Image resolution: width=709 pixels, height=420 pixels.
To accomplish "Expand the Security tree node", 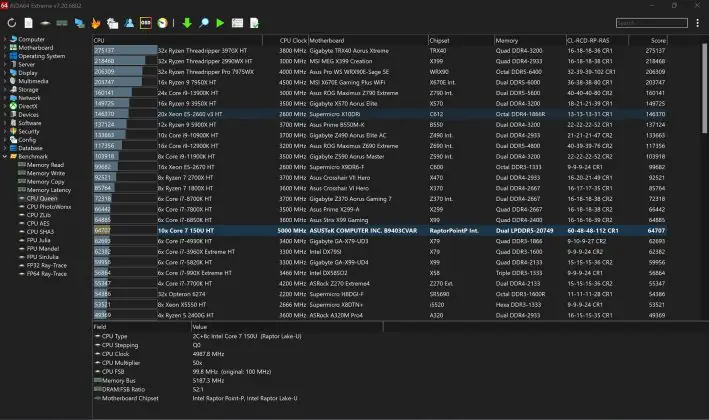I will 5,131.
